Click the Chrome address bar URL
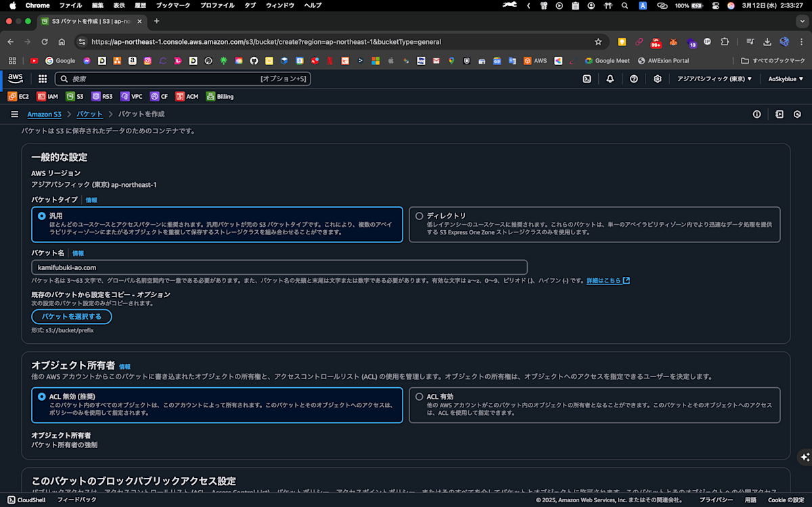812x507 pixels. coord(266,41)
